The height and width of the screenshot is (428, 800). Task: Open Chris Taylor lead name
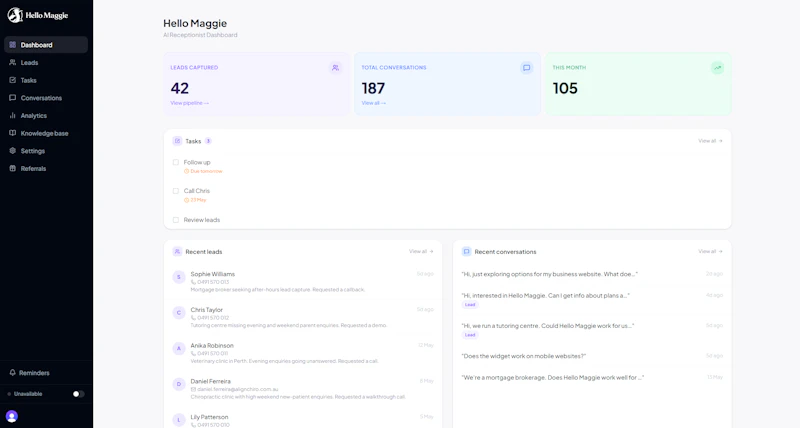pyautogui.click(x=207, y=310)
